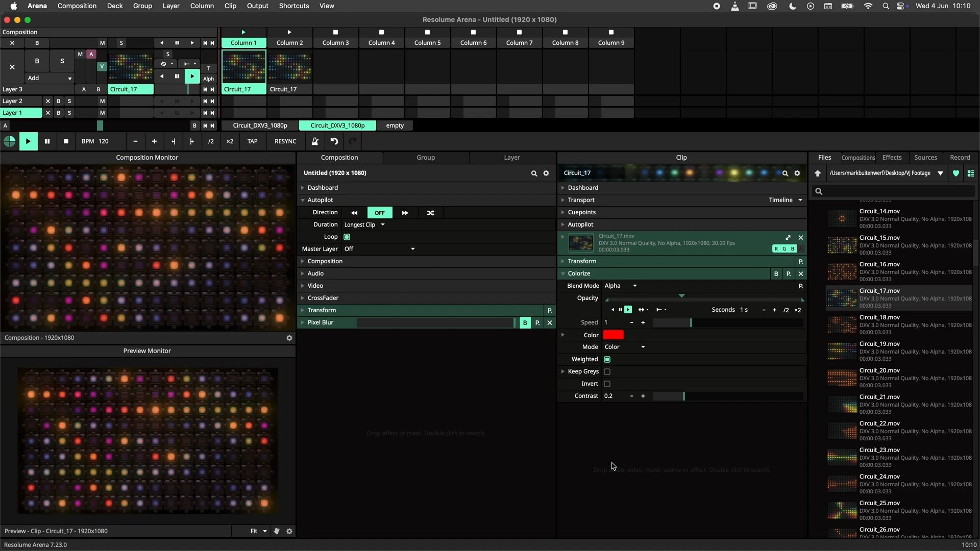The image size is (980, 551).
Task: Click the metronome icon in the transport bar
Action: [x=315, y=141]
